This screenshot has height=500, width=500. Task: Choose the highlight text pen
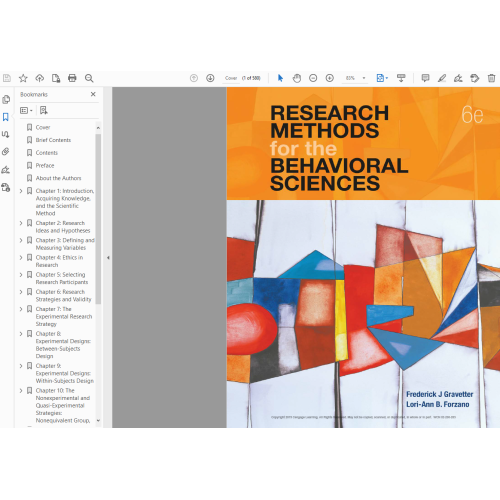click(442, 78)
